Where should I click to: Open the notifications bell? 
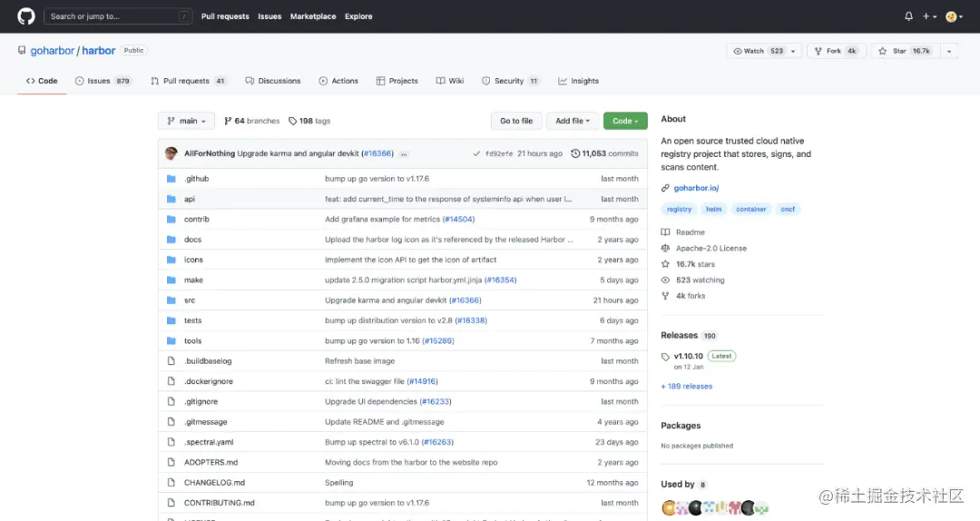(908, 16)
